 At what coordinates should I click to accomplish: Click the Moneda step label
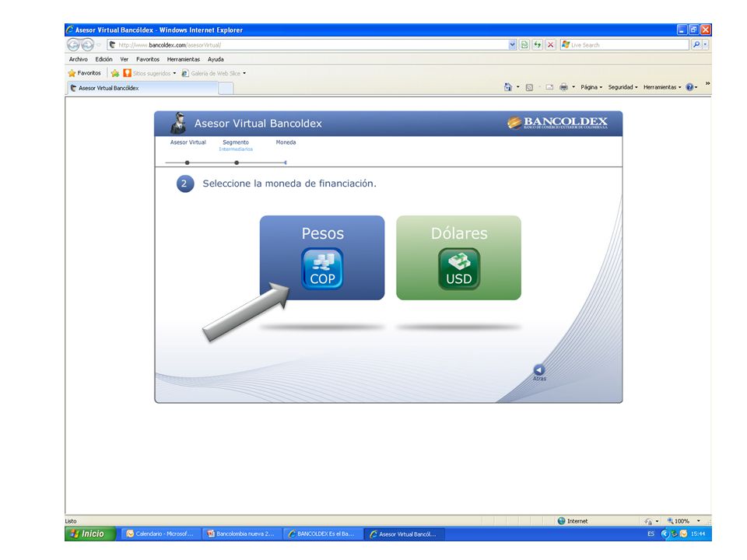(286, 142)
